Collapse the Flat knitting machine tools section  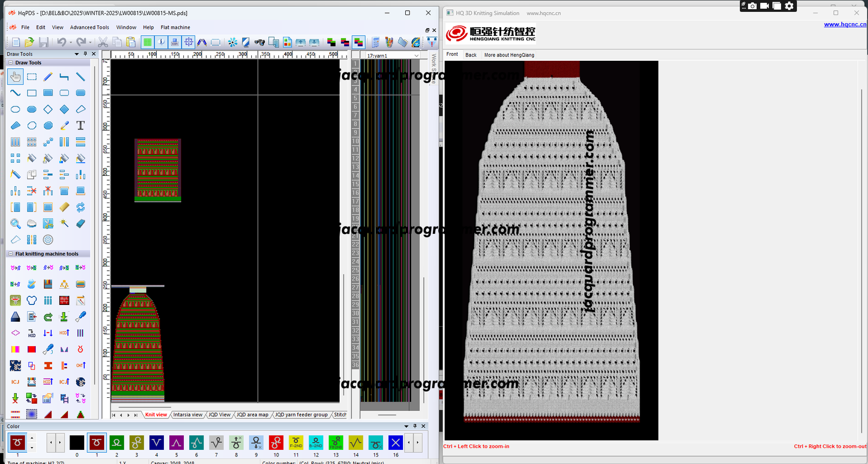coord(10,254)
